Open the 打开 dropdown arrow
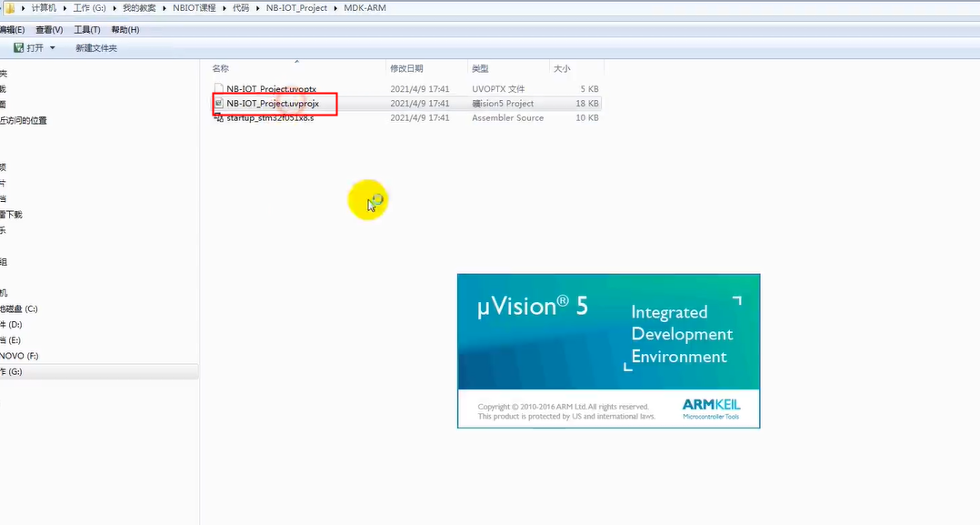 pos(53,47)
